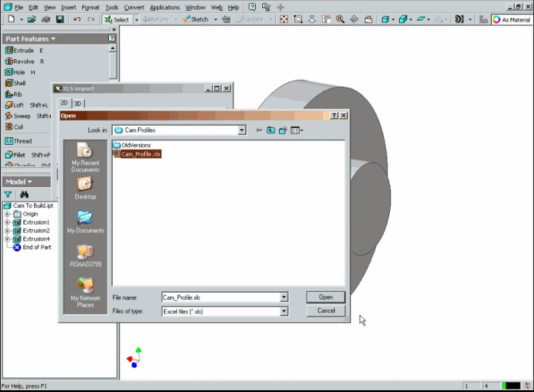Open the Insert menu
Screen dimensions: 534x392
(x=69, y=7)
